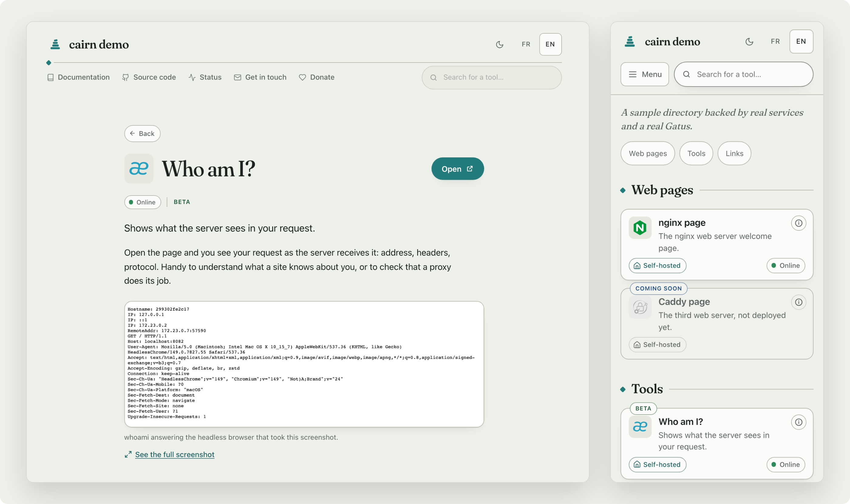
Task: Open Who am I? card title
Action: (x=681, y=421)
